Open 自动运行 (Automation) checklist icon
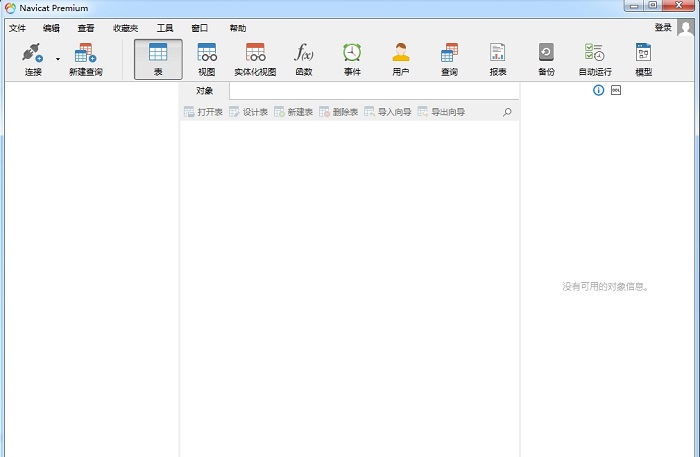Image resolution: width=700 pixels, height=457 pixels. (594, 59)
